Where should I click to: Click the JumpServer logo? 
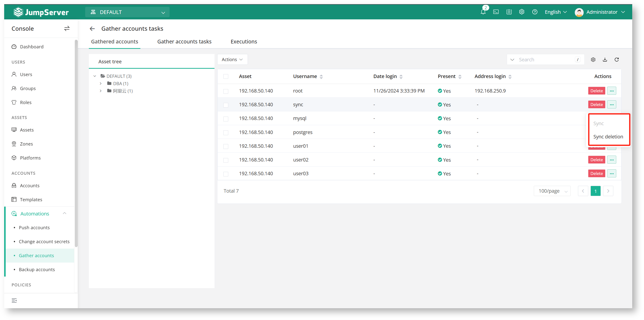[41, 12]
